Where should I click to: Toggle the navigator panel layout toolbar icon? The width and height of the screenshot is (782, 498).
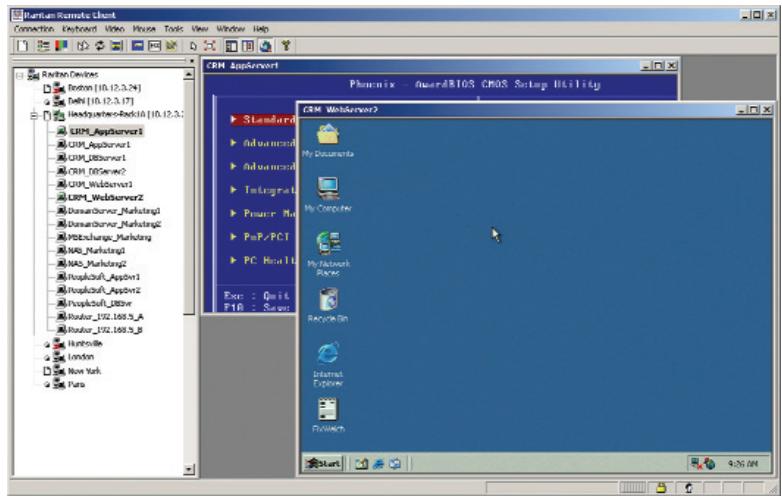coord(231,46)
